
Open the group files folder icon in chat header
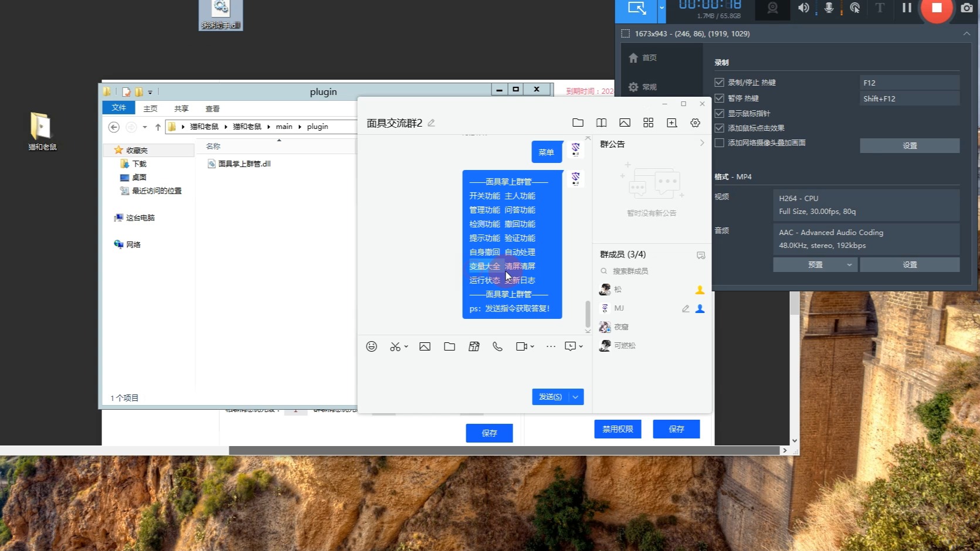(578, 123)
